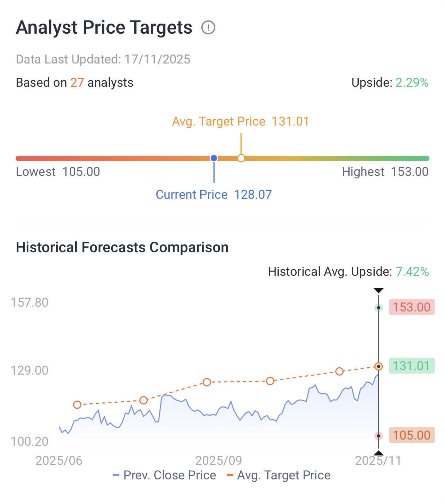445x504 pixels.
Task: Toggle the Avg. Target Price legend
Action: click(278, 475)
